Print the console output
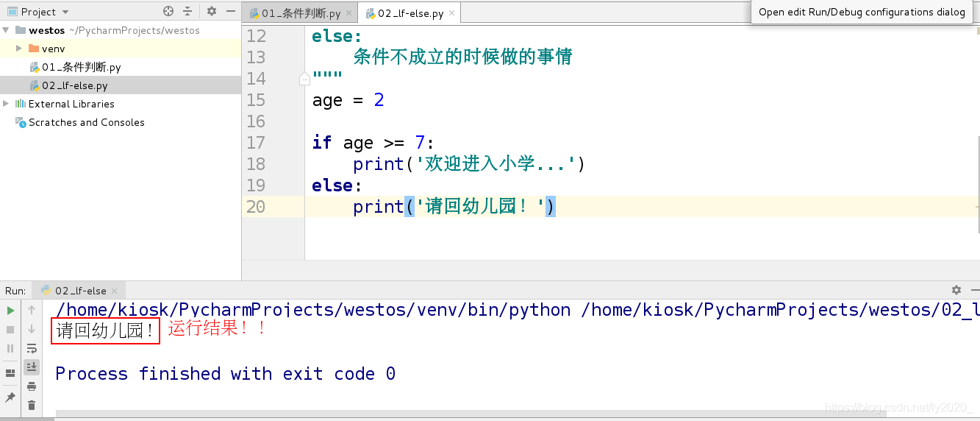 coord(32,386)
